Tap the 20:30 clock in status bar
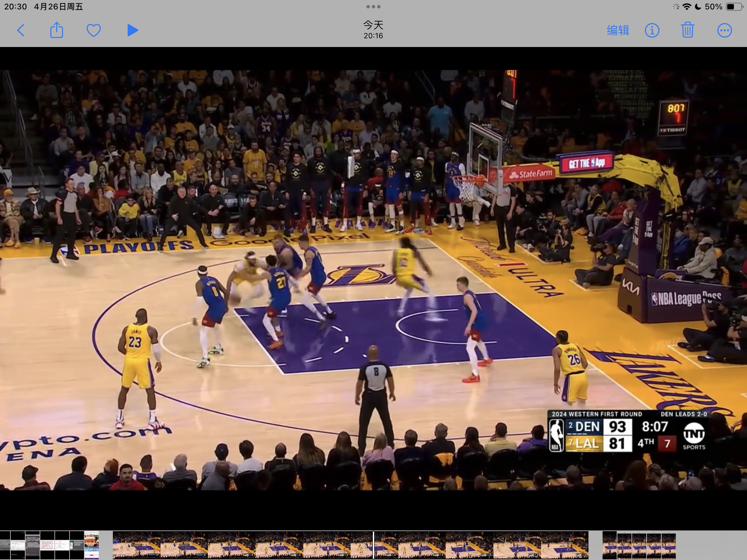 pyautogui.click(x=15, y=7)
